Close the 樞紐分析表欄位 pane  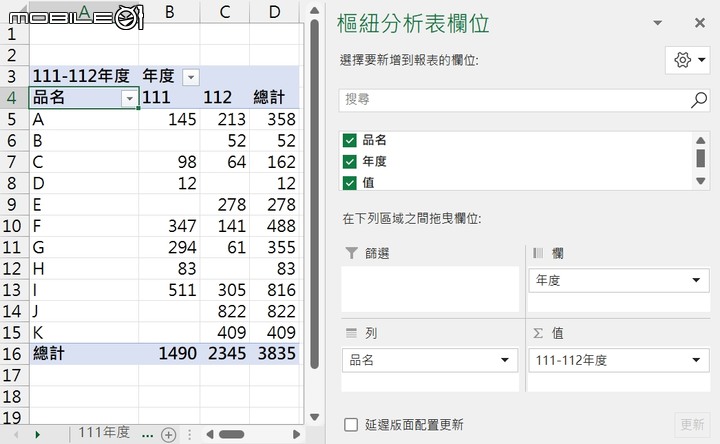click(700, 22)
